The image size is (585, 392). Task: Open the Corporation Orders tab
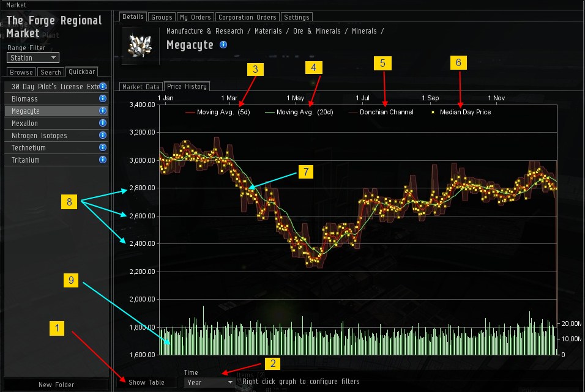click(x=247, y=17)
